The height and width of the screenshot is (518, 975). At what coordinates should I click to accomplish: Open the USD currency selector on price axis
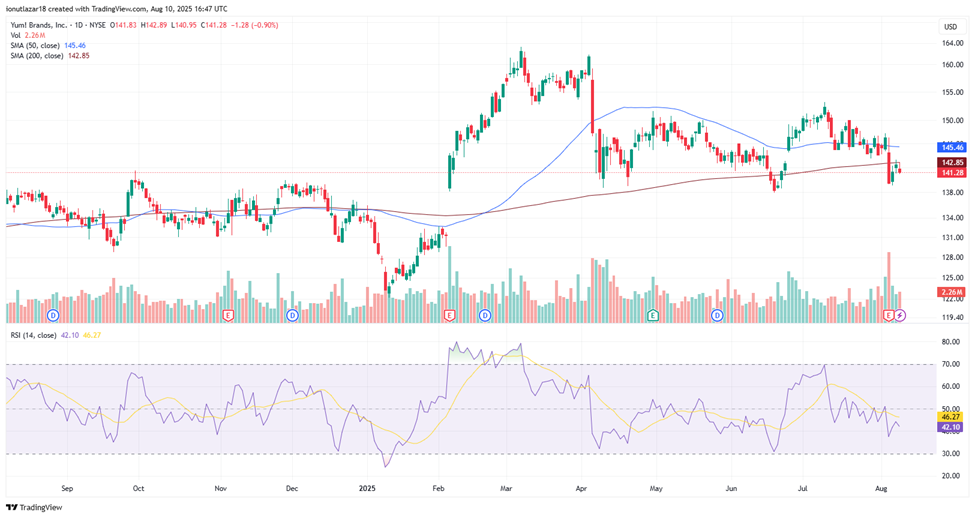[950, 26]
